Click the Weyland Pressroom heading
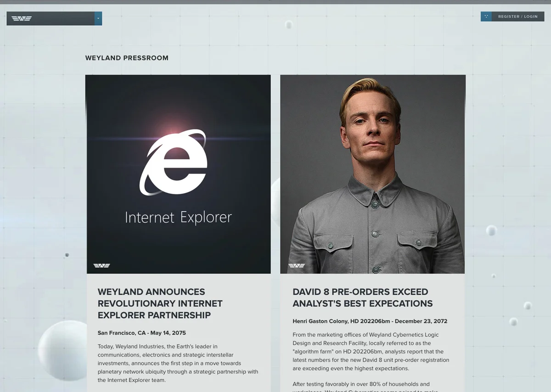 [x=127, y=58]
